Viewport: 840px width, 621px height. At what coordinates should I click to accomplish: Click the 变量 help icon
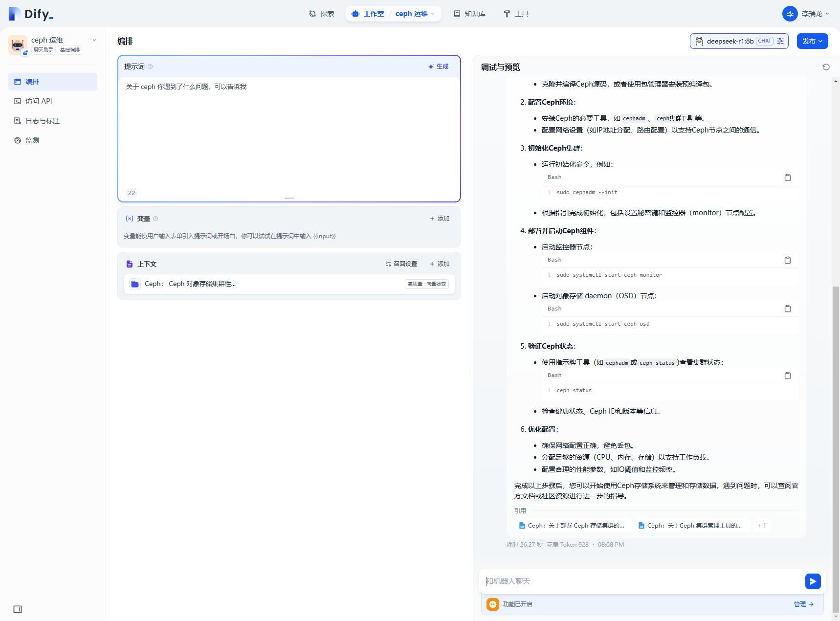155,219
